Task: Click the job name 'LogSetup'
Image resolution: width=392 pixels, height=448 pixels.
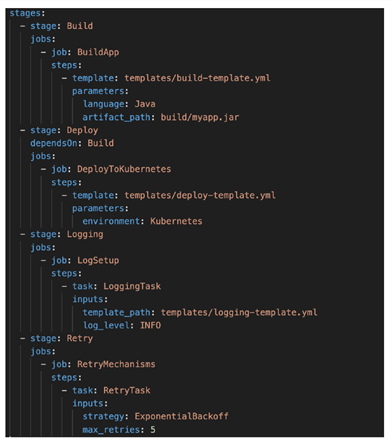Action: (x=98, y=261)
